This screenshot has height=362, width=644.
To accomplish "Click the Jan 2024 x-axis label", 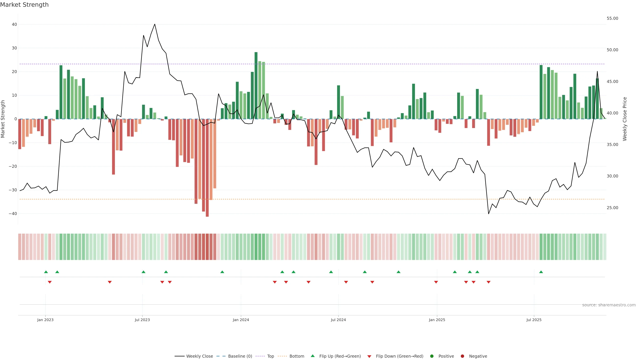I will 241,320.
